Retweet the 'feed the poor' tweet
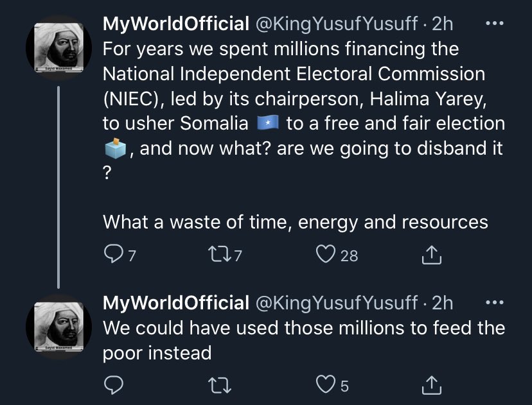Viewport: 532px width, 405px height. tap(219, 385)
